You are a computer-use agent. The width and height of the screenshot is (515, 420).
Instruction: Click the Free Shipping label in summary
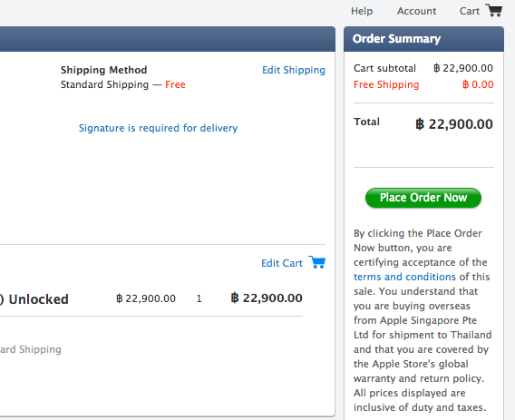(x=386, y=84)
